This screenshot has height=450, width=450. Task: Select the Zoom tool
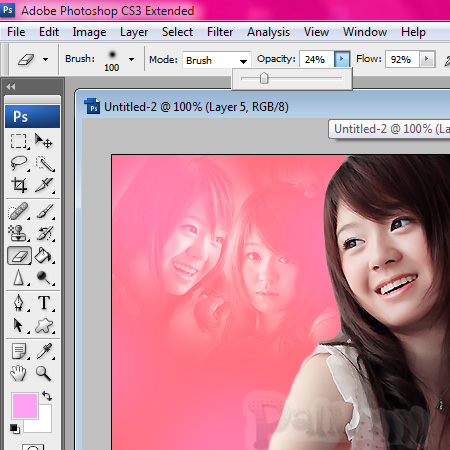pyautogui.click(x=44, y=373)
